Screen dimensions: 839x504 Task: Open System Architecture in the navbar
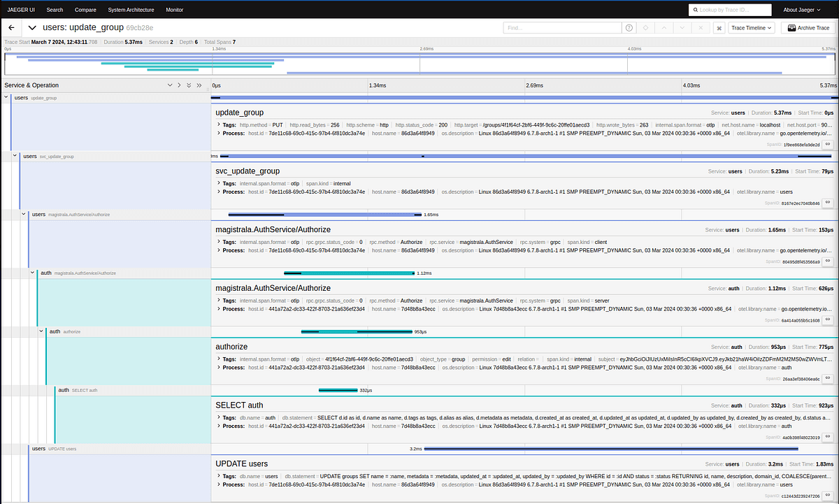pyautogui.click(x=131, y=10)
